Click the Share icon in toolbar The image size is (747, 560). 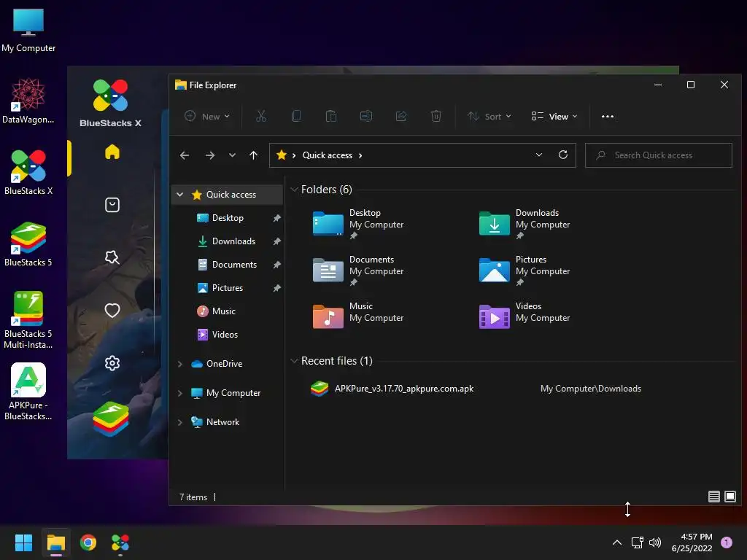[401, 116]
